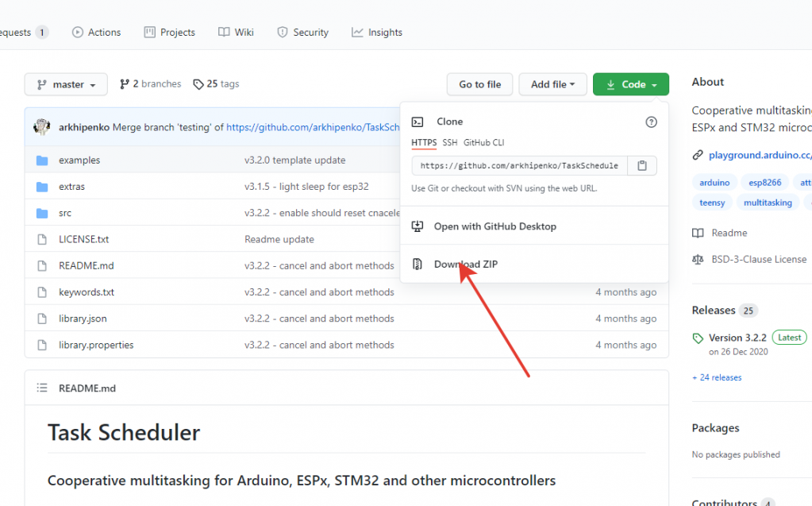Open the Projects tab
The image size is (812, 506).
point(169,32)
